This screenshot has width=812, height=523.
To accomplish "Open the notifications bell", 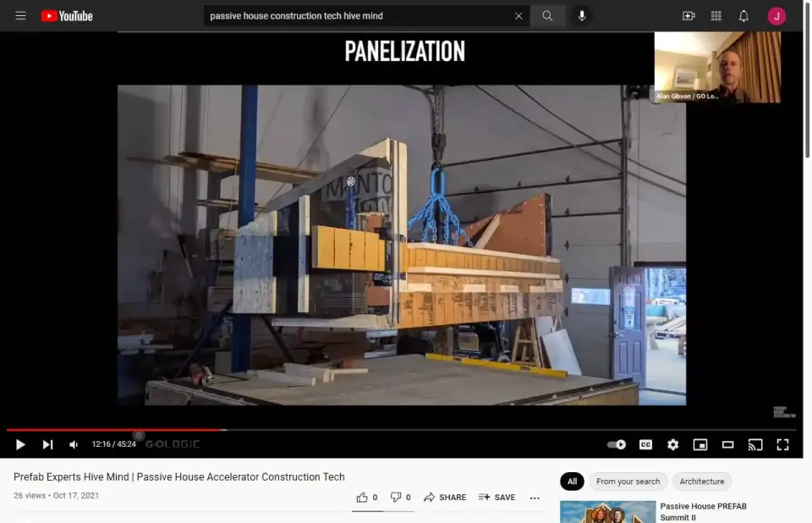I will click(743, 16).
